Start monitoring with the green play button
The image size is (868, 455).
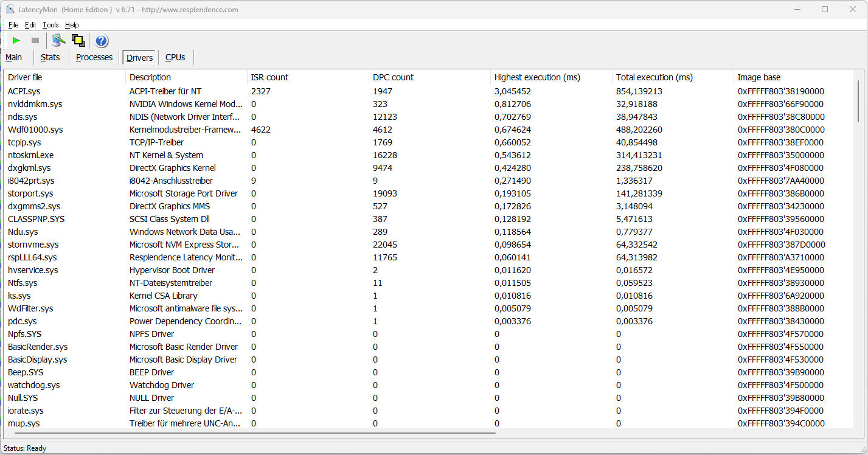click(x=16, y=41)
